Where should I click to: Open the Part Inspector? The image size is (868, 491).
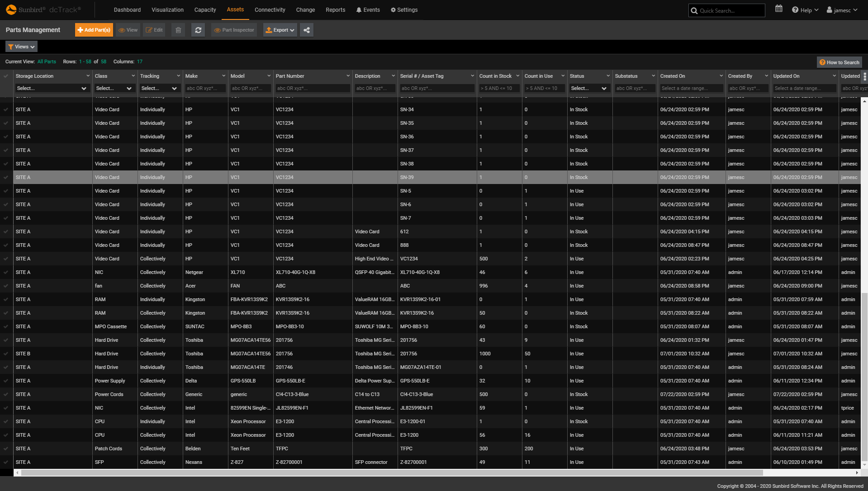point(234,30)
